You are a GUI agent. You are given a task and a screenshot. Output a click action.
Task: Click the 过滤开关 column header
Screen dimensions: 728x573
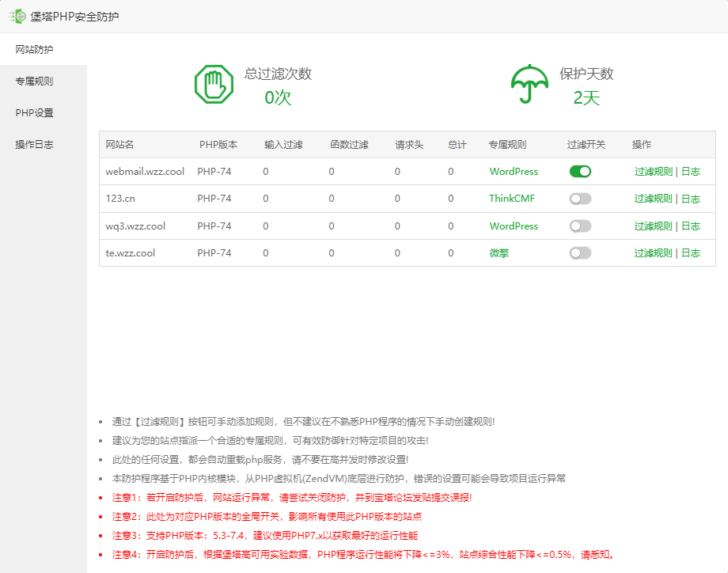pos(586,144)
